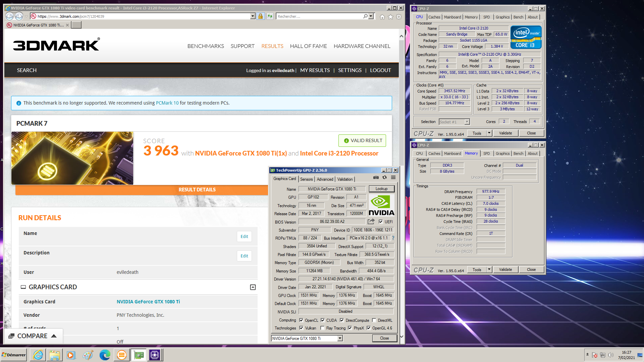Click the Intel Core i3 logo in CPU-Z

point(526,37)
